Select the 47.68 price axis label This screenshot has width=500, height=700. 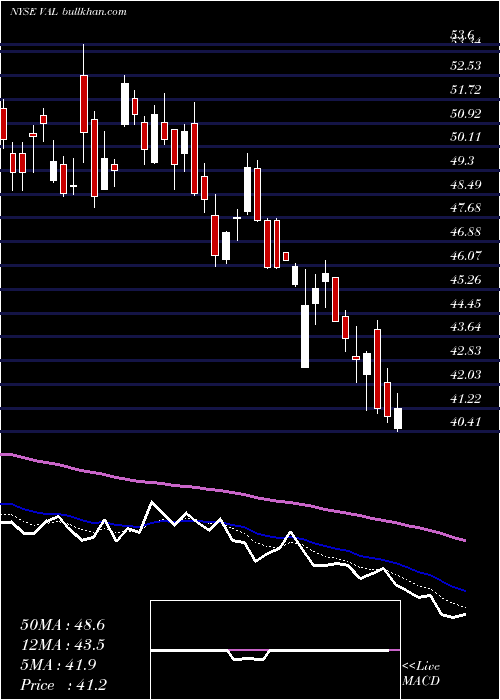point(466,208)
